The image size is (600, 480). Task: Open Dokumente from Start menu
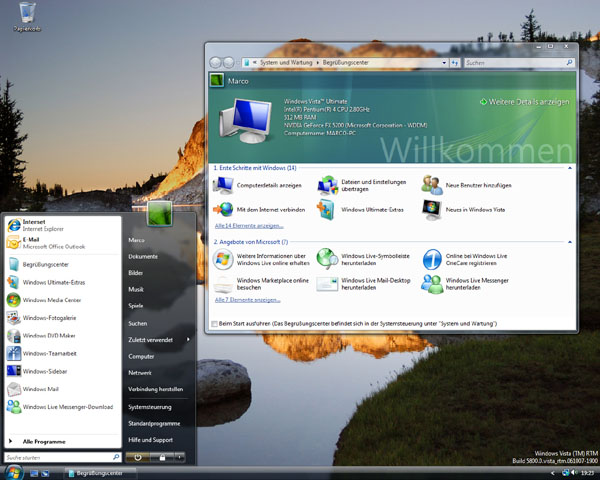(x=143, y=256)
